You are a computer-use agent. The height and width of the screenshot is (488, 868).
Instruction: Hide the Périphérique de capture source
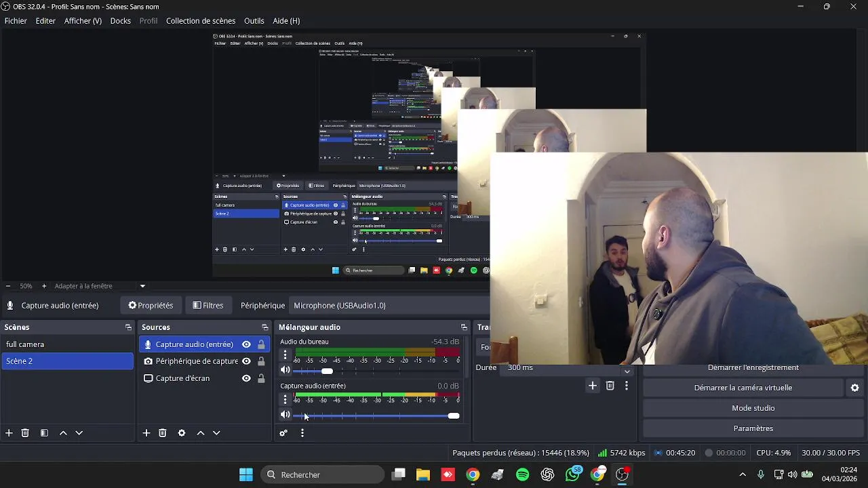point(246,361)
